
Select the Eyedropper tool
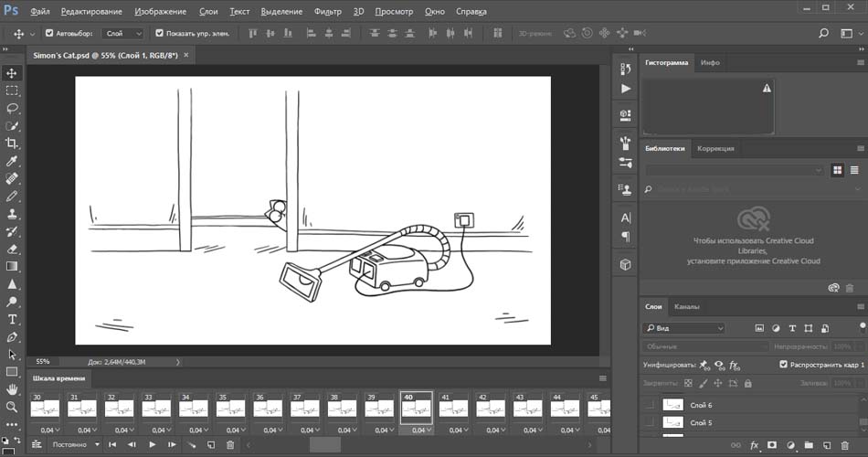pos(12,161)
